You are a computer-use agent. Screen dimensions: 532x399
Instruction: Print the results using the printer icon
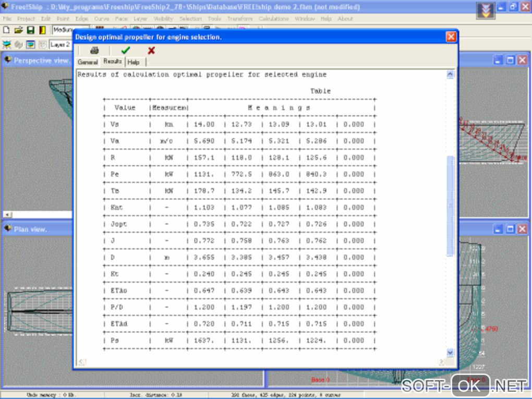tap(94, 51)
